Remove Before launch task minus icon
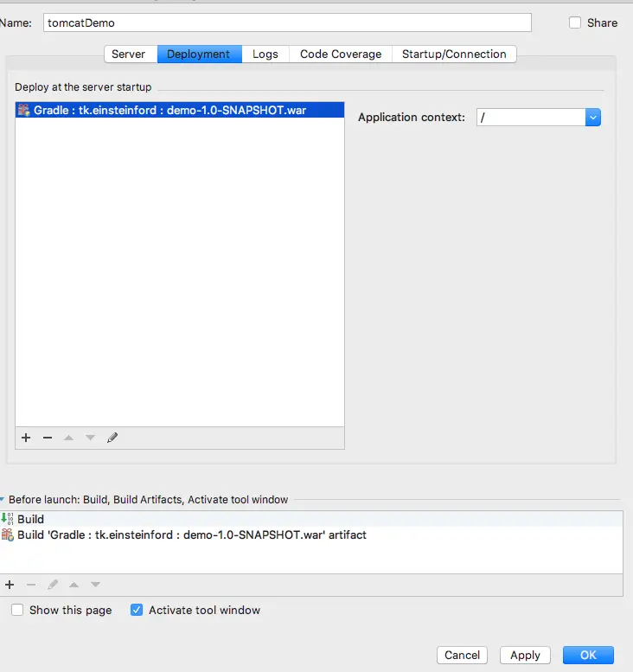Screen dimensions: 633x672 (31, 585)
